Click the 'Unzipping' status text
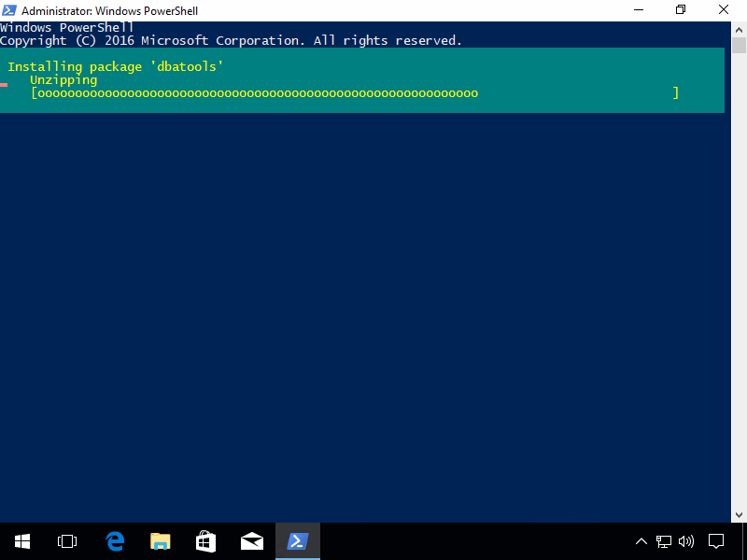747x560 pixels. [63, 80]
